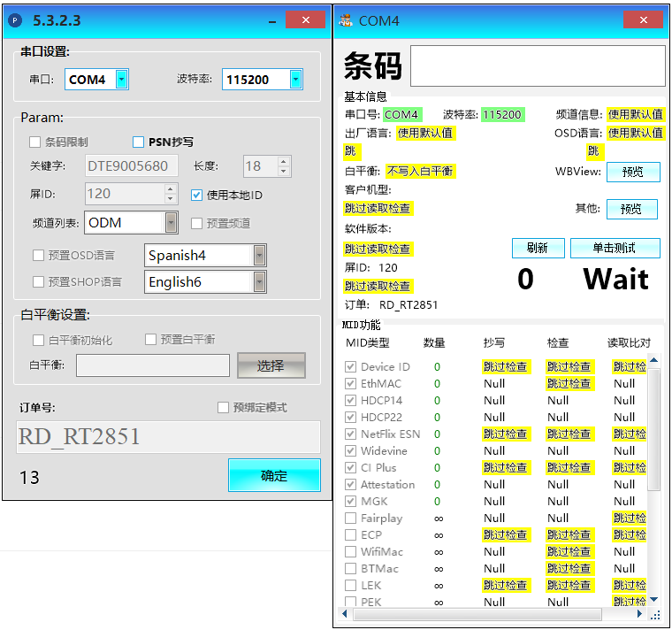Open the 串口 COM4 dropdown
The height and width of the screenshot is (630, 672).
tap(122, 80)
